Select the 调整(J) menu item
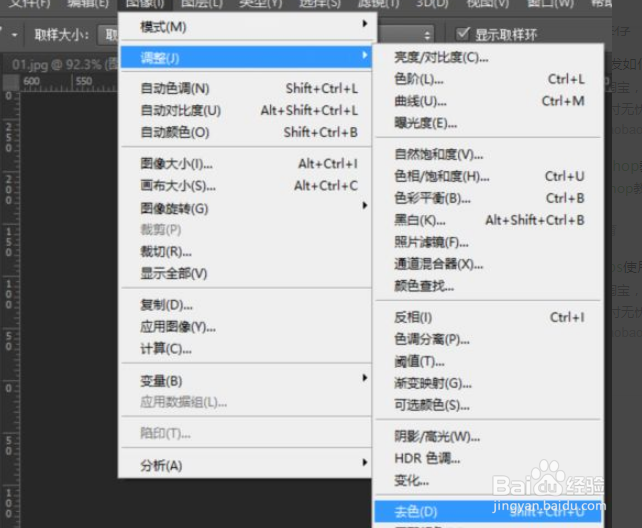Image resolution: width=642 pixels, height=528 pixels. point(246,57)
